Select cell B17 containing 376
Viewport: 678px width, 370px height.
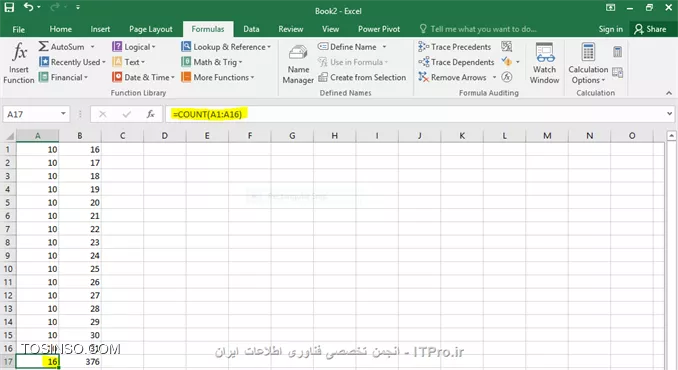point(80,362)
